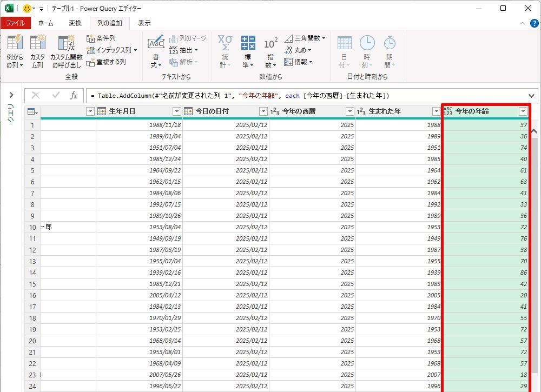Image resolution: width=541 pixels, height=392 pixels.
Task: Open the Format (書式) text tool
Action: pyautogui.click(x=156, y=51)
